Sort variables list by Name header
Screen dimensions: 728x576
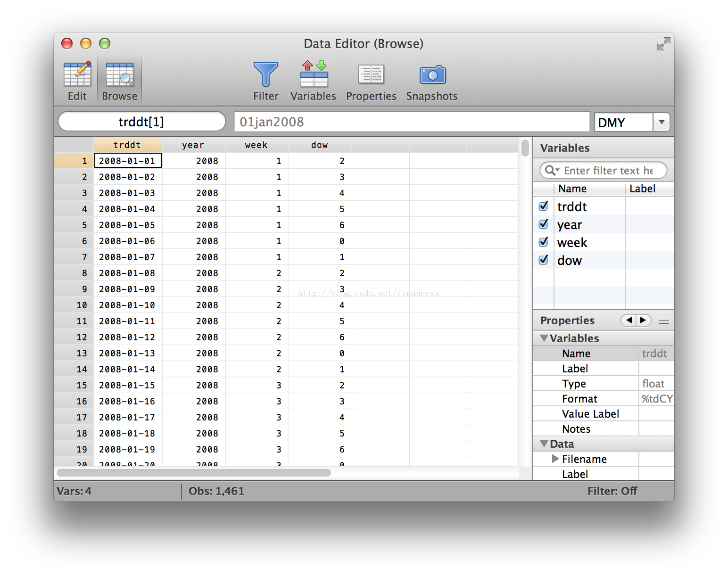click(x=589, y=189)
